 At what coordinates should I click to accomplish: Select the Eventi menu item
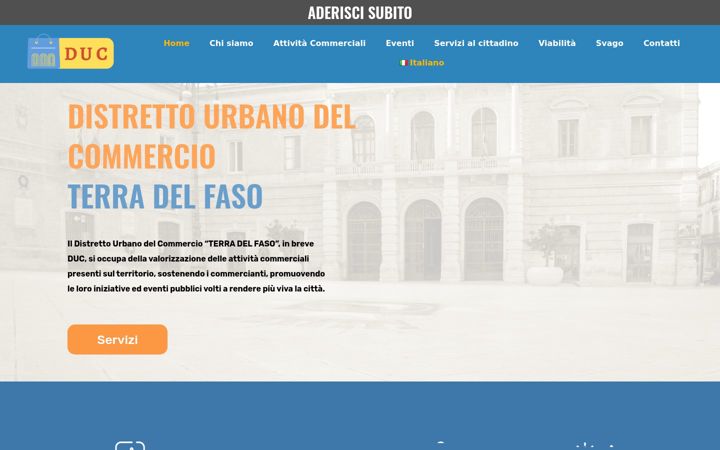tap(399, 43)
